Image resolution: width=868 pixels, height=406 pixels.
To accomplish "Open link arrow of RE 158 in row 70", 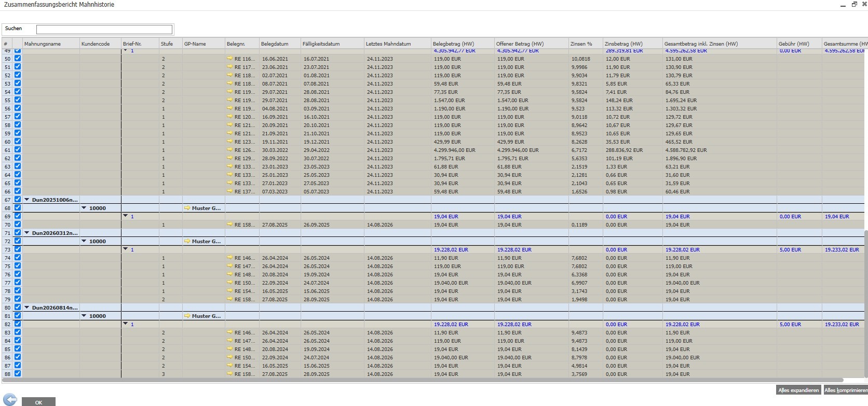I will (229, 225).
